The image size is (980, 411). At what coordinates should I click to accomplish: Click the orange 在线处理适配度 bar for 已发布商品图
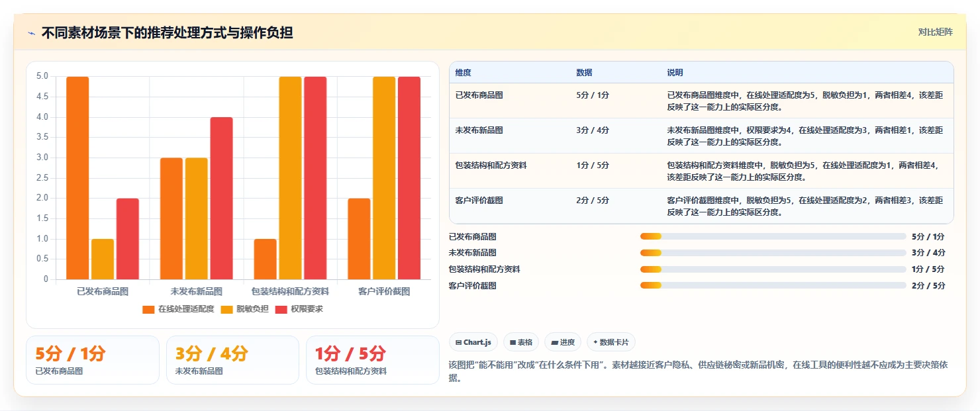tap(77, 178)
